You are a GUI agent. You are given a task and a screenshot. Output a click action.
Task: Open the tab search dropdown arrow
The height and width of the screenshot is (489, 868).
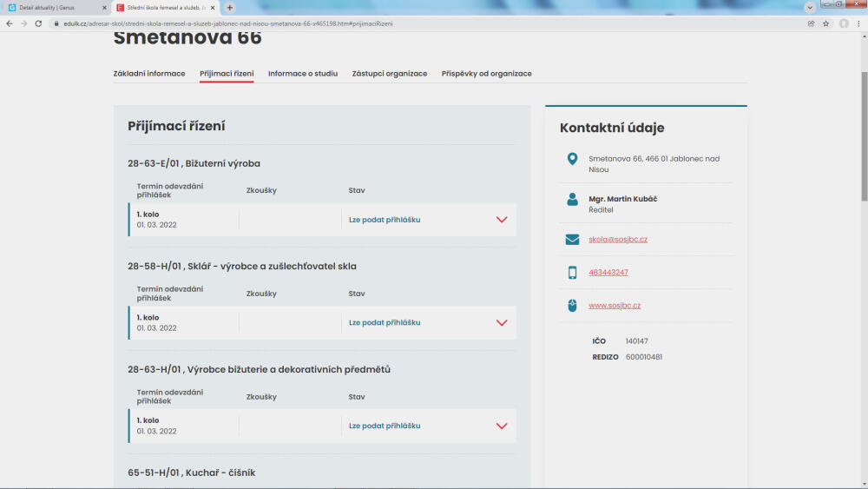click(x=809, y=8)
